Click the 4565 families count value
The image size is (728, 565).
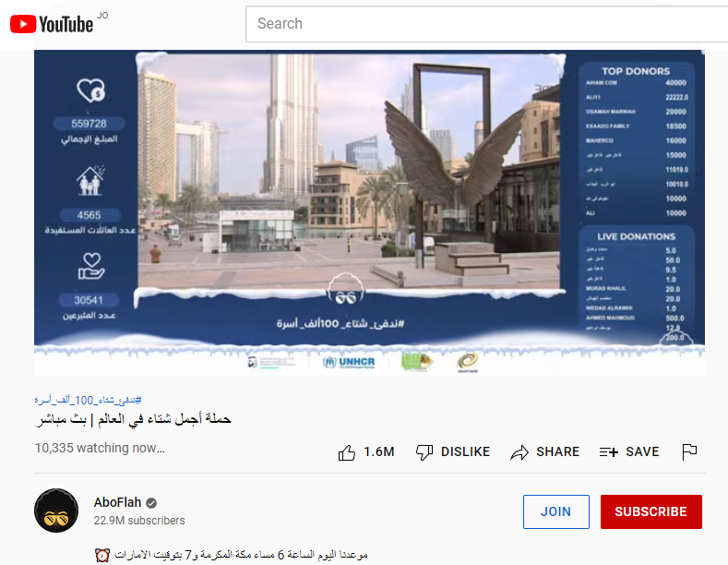[x=89, y=215]
